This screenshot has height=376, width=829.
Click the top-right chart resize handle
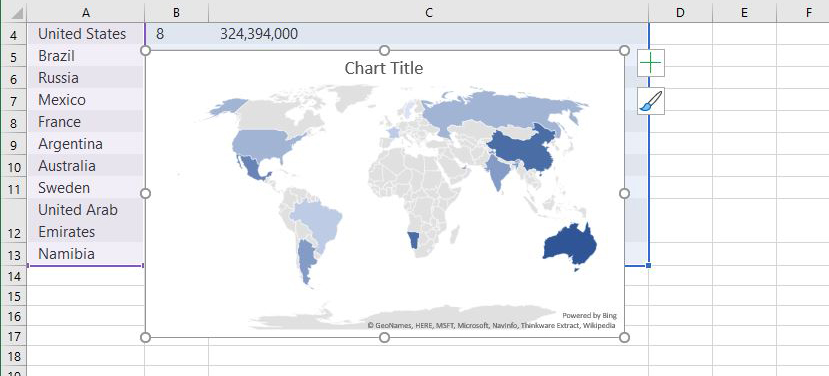point(624,50)
